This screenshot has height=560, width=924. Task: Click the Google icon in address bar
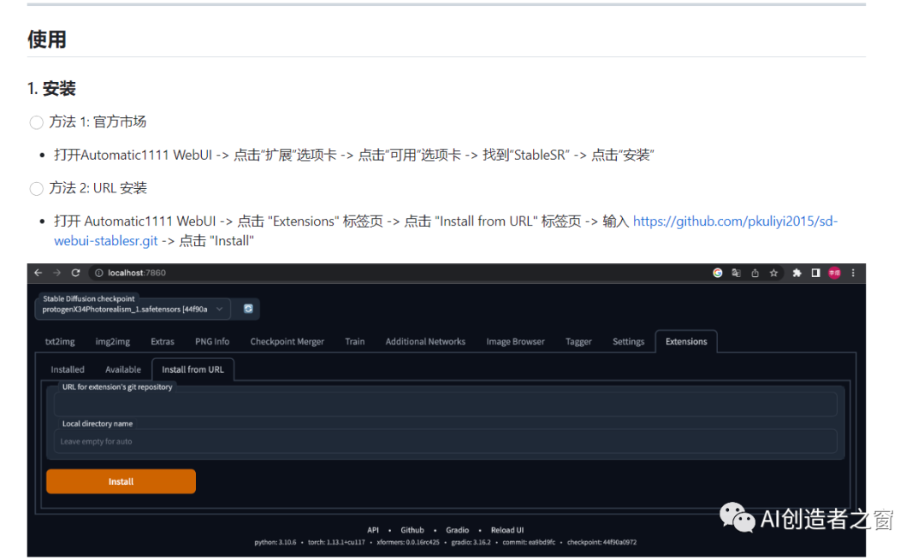click(x=717, y=273)
